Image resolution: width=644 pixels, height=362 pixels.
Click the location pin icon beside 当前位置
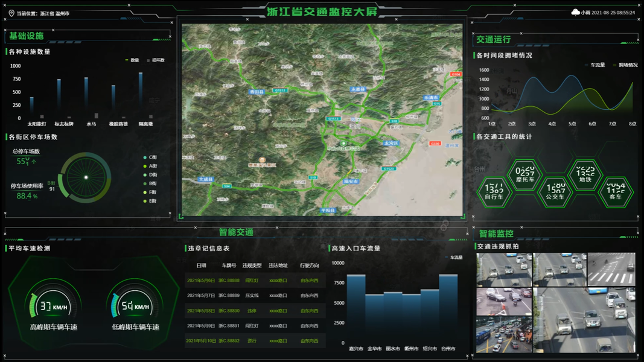(x=11, y=13)
